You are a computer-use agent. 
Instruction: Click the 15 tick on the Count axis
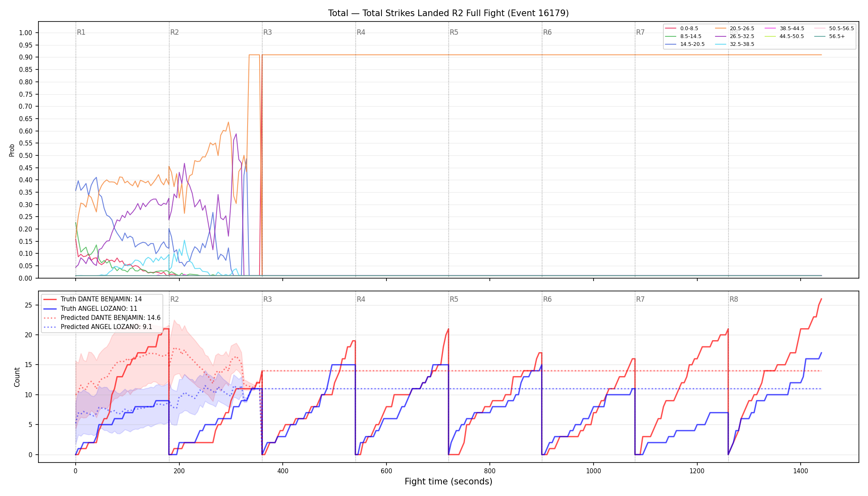28,365
